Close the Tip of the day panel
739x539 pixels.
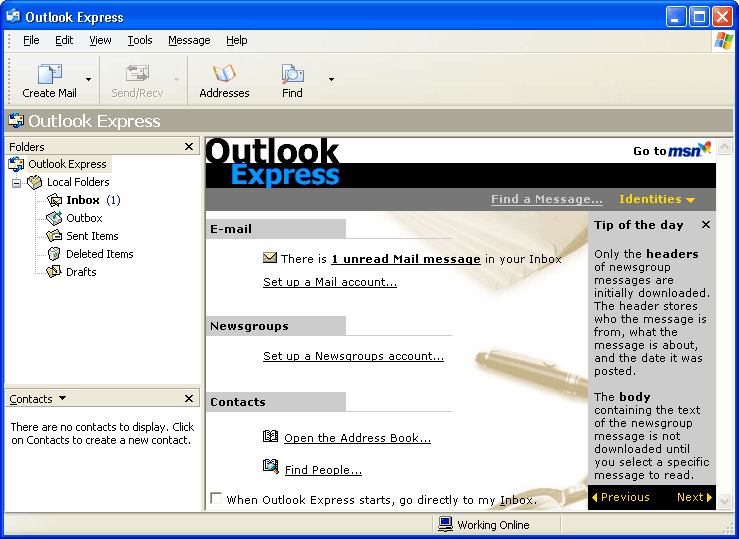click(x=706, y=225)
